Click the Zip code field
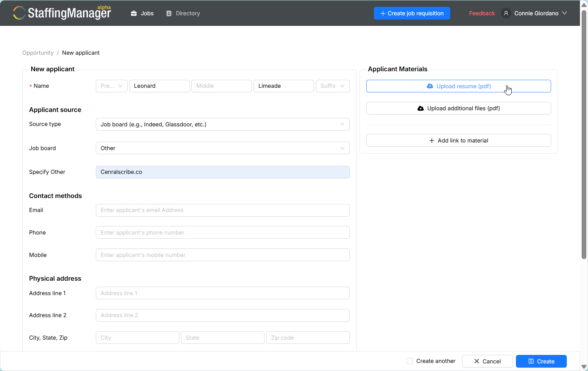588x371 pixels. (x=308, y=338)
